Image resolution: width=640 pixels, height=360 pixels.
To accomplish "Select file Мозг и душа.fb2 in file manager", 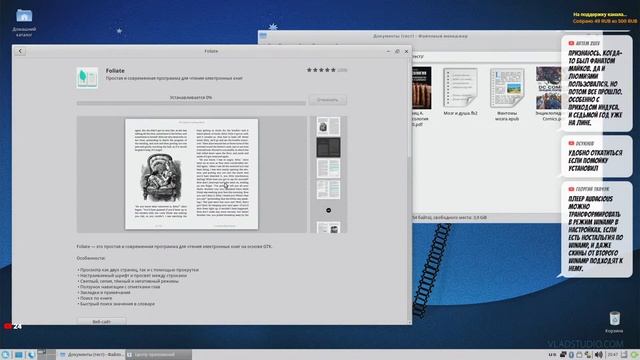I will (460, 92).
